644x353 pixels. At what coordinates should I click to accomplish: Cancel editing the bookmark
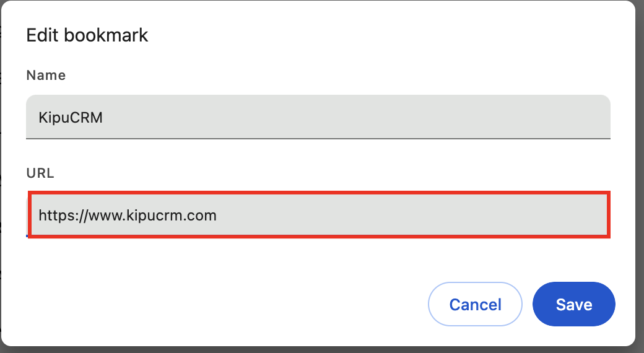[475, 304]
